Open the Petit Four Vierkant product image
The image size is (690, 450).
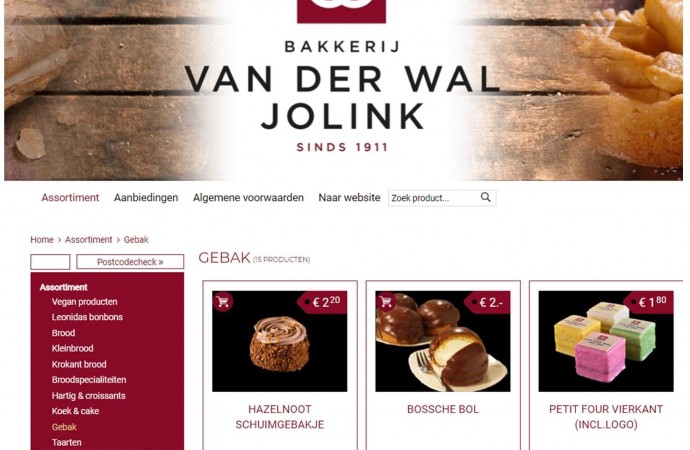606,341
